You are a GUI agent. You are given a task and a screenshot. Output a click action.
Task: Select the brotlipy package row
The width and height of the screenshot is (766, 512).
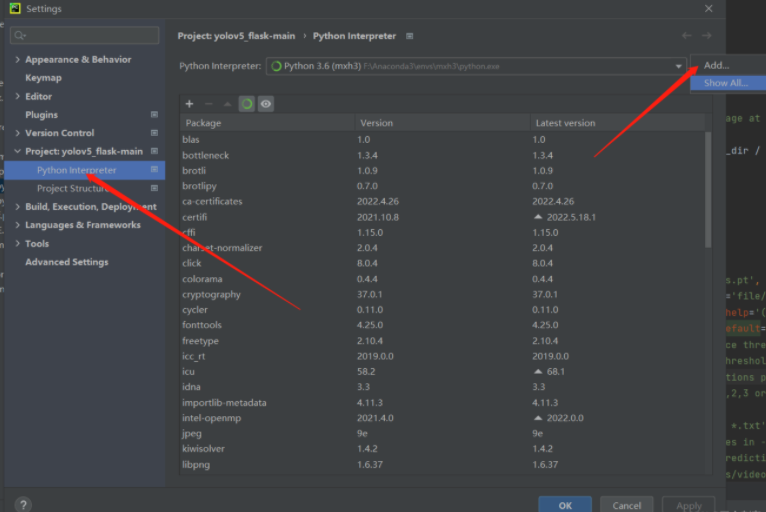(443, 186)
